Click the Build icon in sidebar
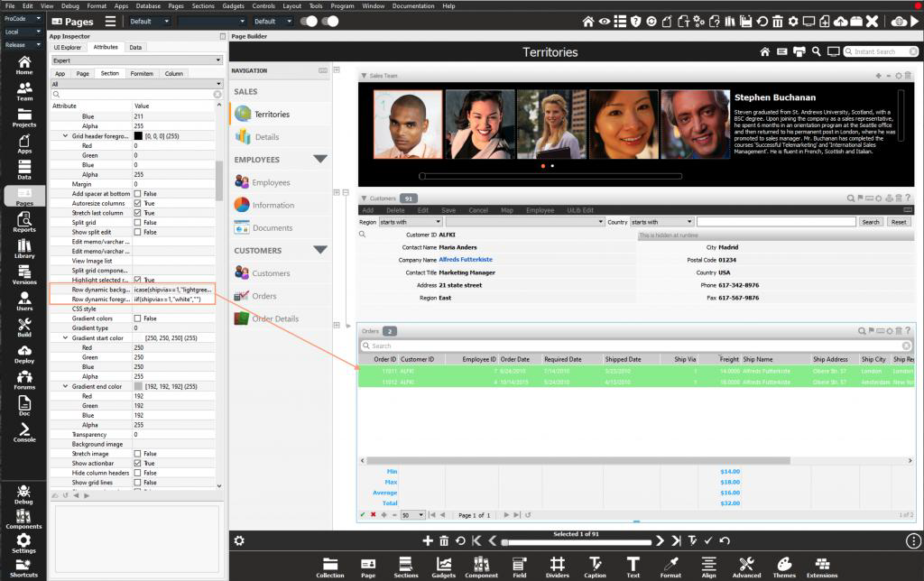The height and width of the screenshot is (581, 924). (x=24, y=327)
